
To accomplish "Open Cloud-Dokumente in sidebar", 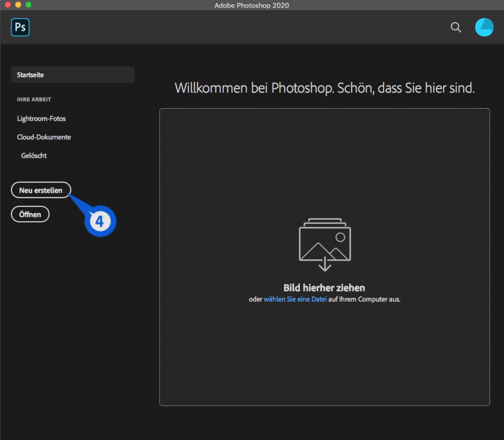I will tap(44, 137).
